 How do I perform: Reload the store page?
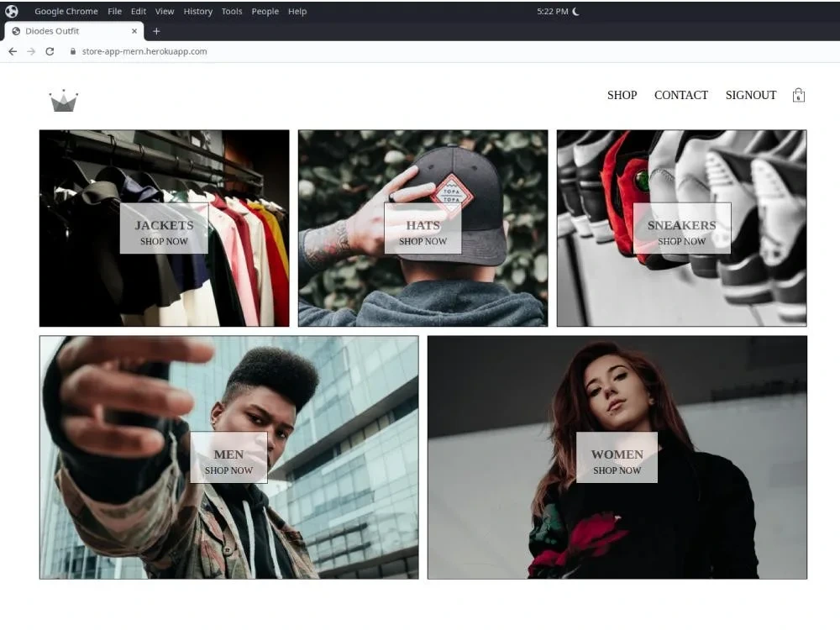tap(50, 50)
